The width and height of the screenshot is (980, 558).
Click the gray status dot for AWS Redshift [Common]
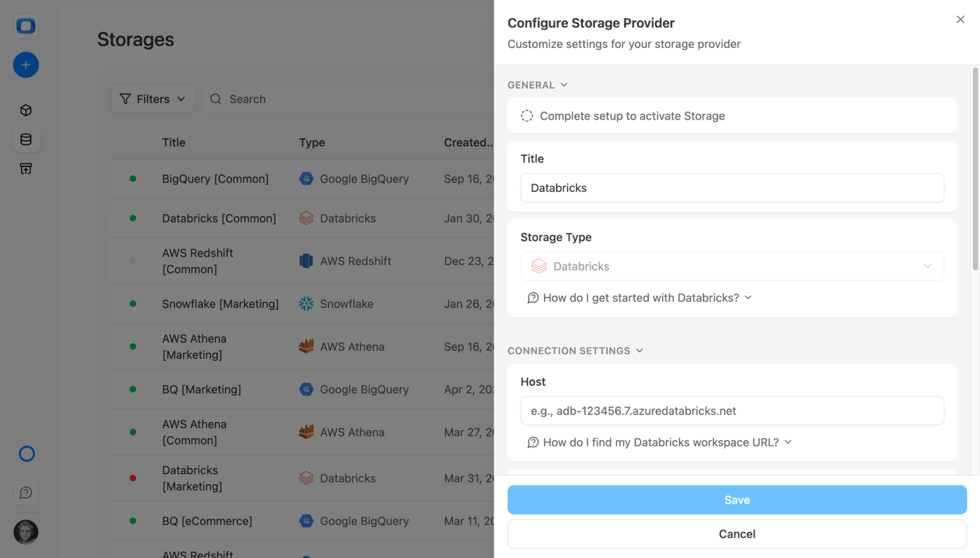point(133,261)
